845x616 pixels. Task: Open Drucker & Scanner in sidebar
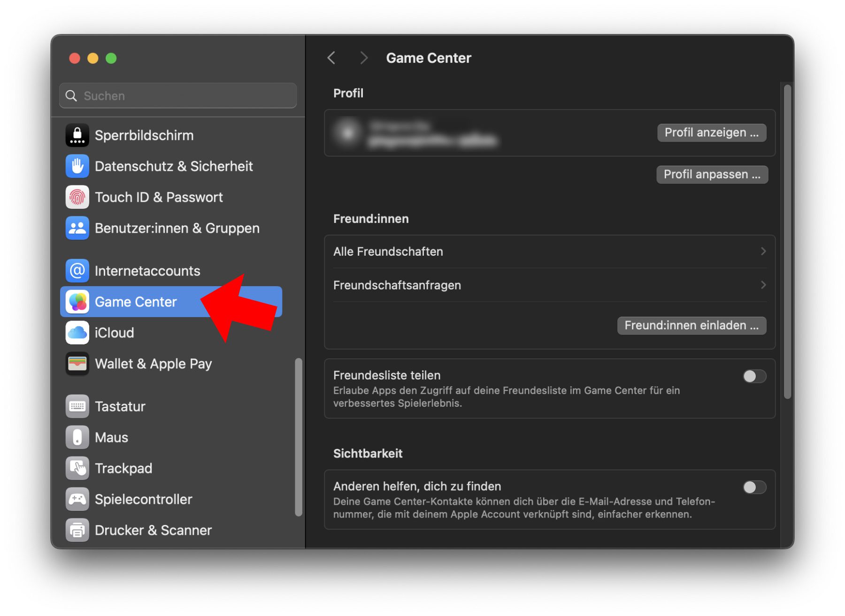coord(153,530)
